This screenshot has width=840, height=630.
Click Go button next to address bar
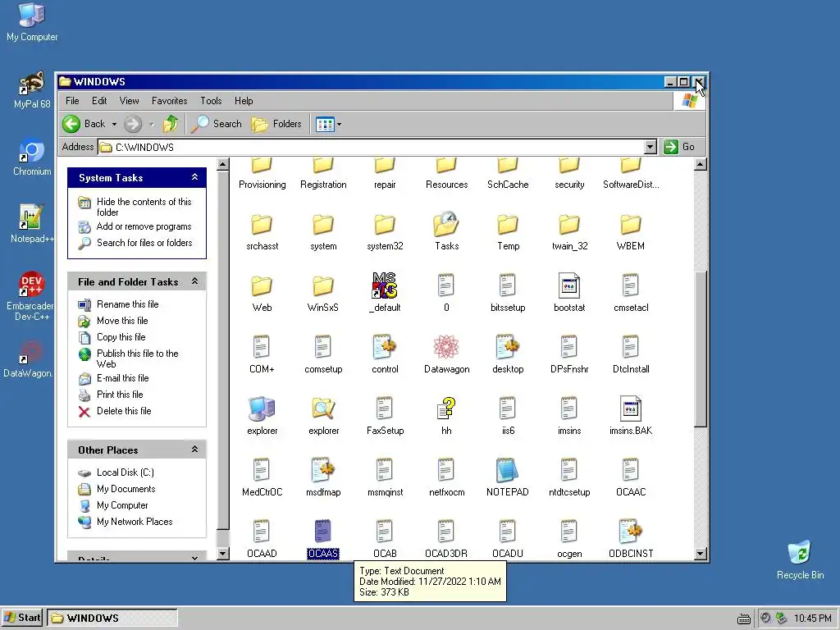point(679,147)
